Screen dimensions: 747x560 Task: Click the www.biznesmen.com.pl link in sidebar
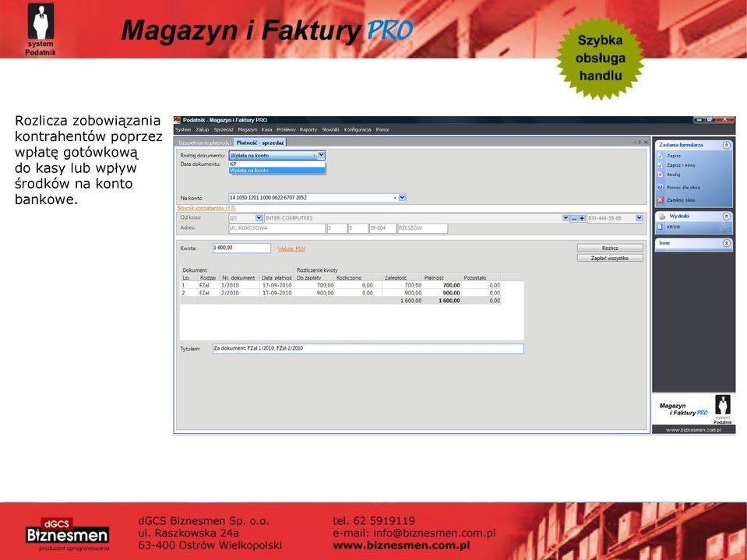(693, 430)
